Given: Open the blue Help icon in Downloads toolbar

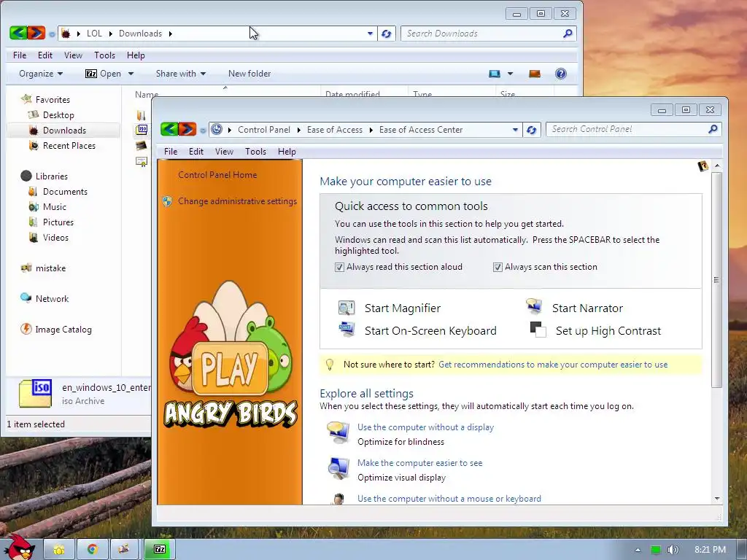Looking at the screenshot, I should 561,74.
